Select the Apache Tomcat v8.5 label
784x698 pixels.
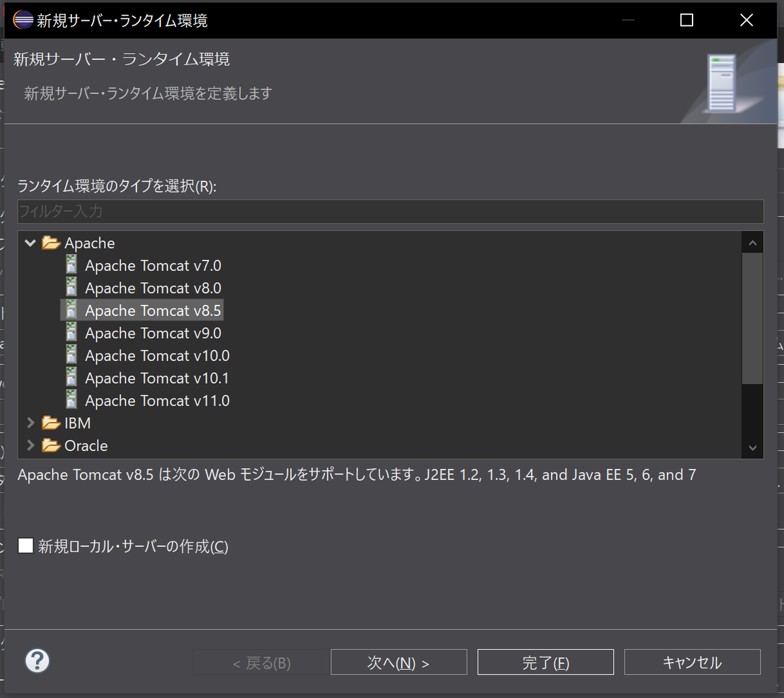[x=153, y=311]
